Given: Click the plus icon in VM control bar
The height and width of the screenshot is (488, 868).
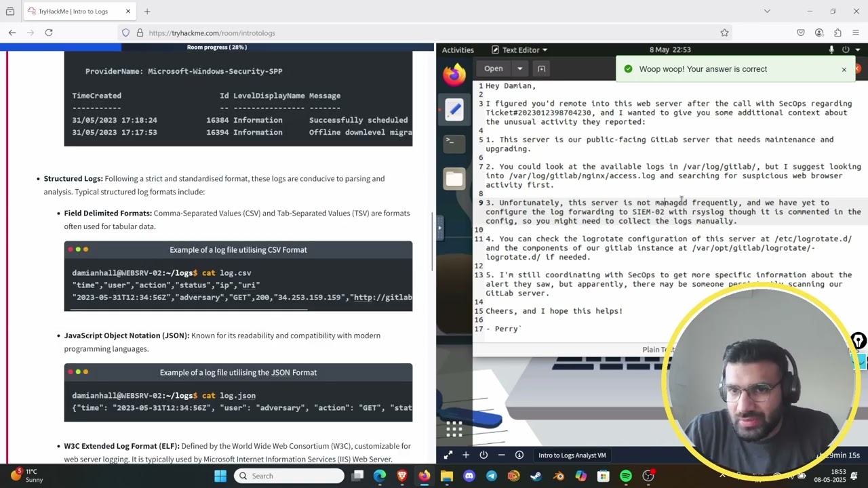Looking at the screenshot, I should click(x=466, y=455).
